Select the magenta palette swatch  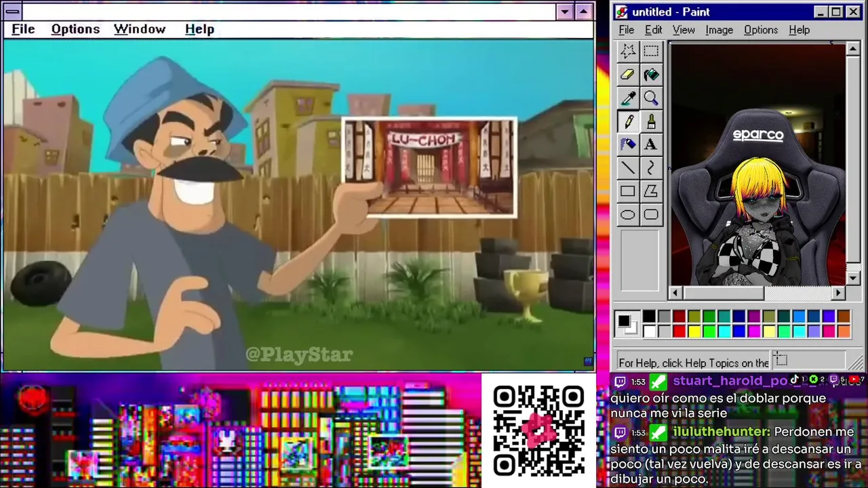(x=754, y=331)
